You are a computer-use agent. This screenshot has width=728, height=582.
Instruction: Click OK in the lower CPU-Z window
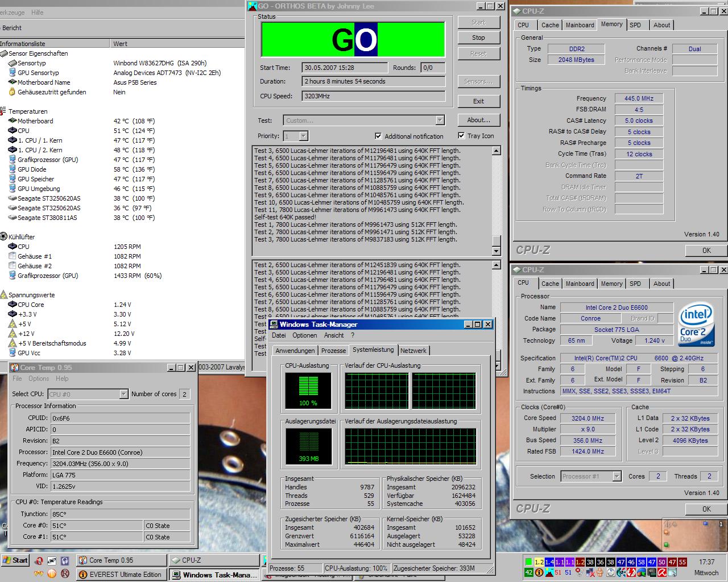tap(706, 509)
